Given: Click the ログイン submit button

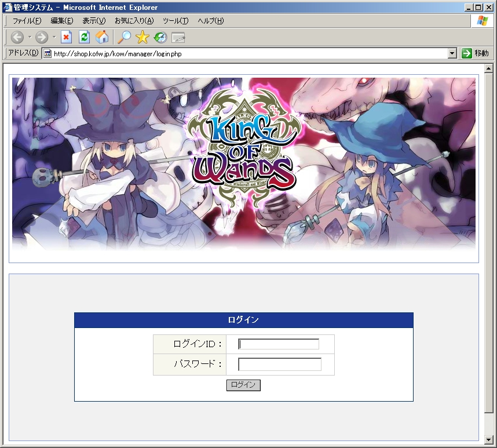Looking at the screenshot, I should (x=243, y=385).
